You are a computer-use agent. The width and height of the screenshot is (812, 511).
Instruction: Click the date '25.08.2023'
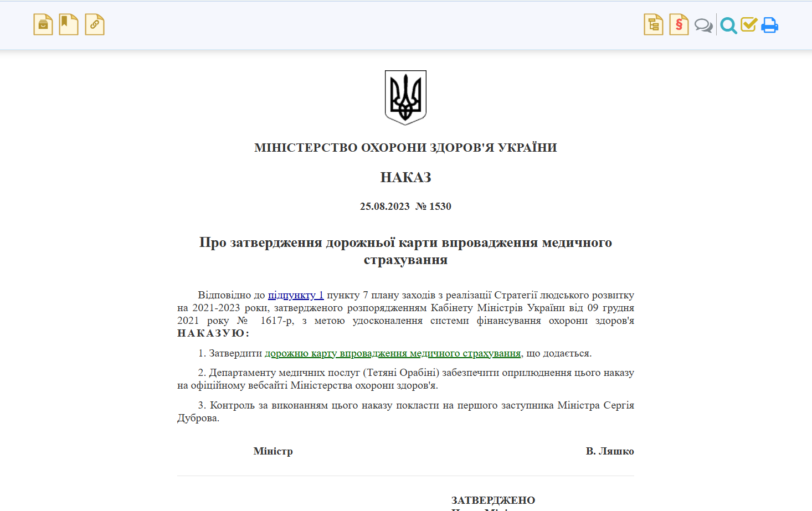coord(385,207)
